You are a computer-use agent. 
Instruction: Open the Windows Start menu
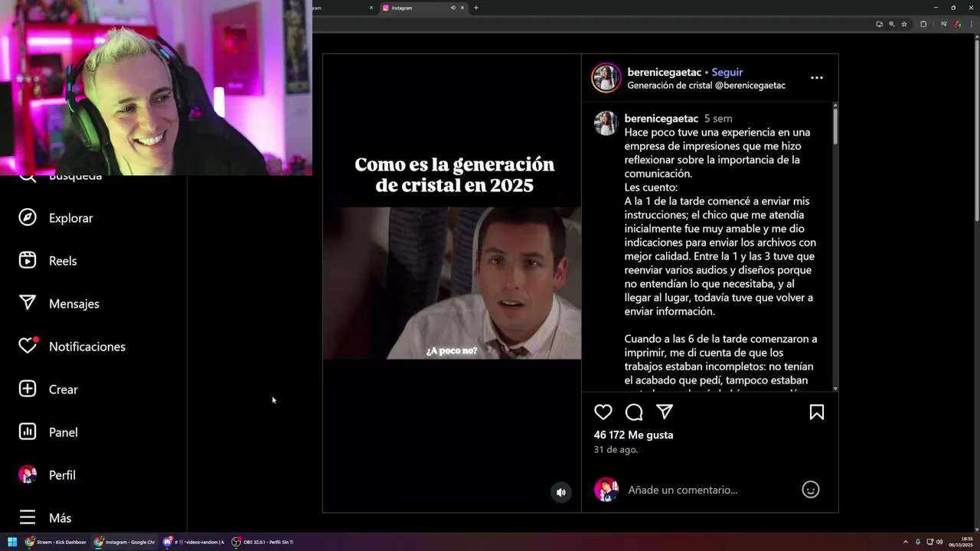[x=12, y=542]
